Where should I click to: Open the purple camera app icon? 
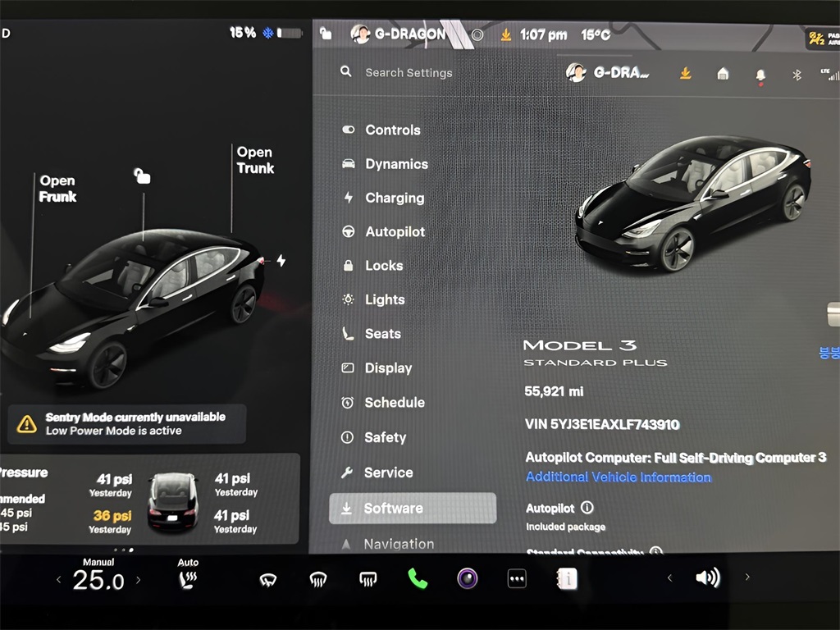[x=468, y=579]
